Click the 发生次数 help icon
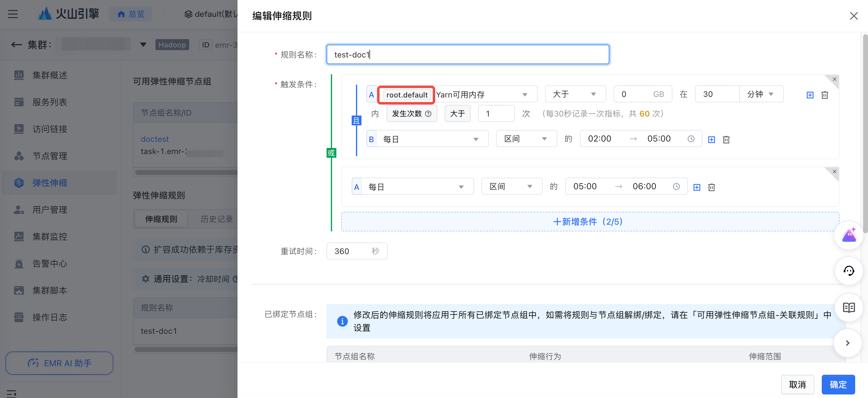The width and height of the screenshot is (868, 398). coord(428,114)
